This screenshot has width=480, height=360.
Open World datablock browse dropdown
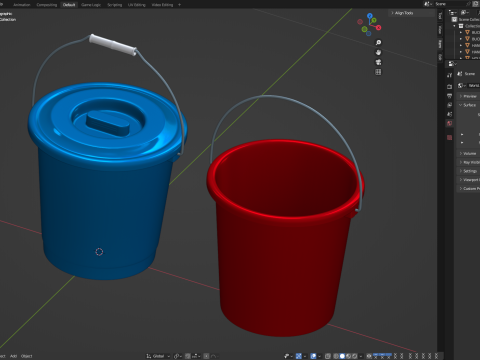(462, 86)
